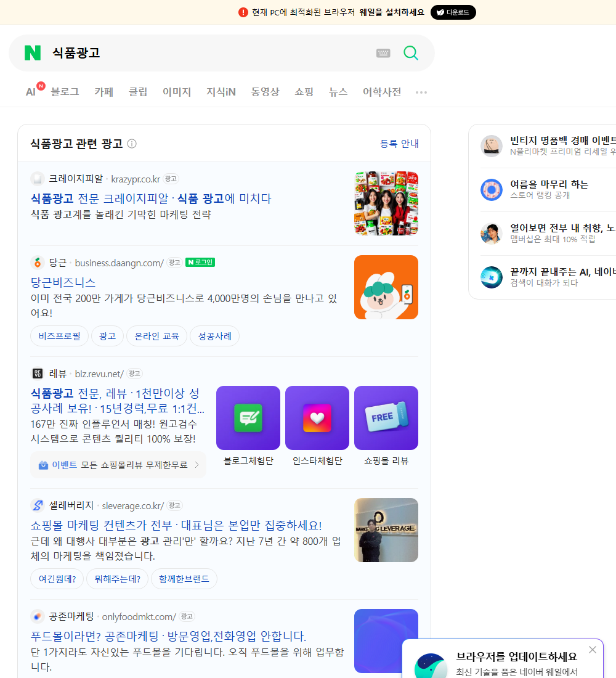Switch to the 이미지 tab

tap(176, 92)
